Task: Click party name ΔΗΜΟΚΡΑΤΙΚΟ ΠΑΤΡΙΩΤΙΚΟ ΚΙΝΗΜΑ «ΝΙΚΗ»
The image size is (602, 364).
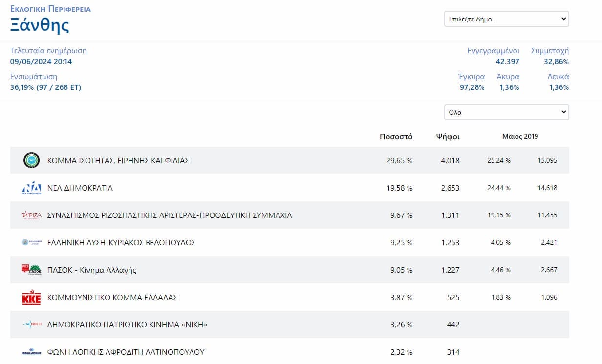Action: click(x=127, y=324)
